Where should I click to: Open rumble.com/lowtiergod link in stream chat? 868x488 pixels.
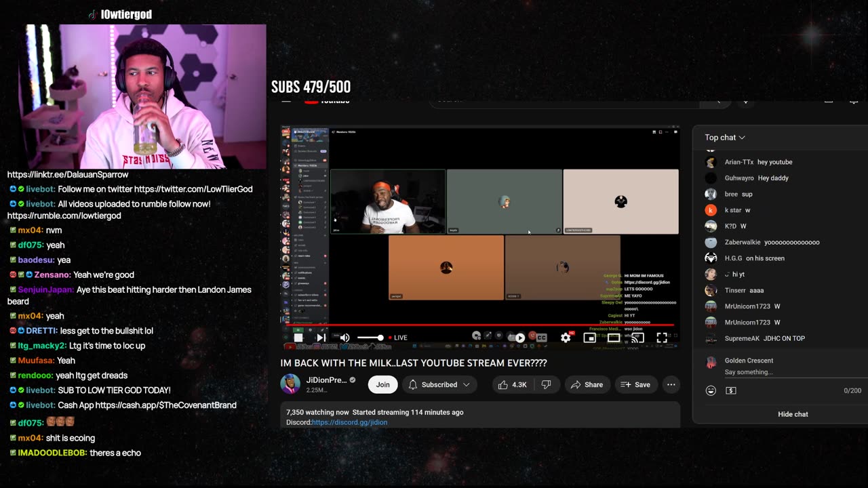64,216
